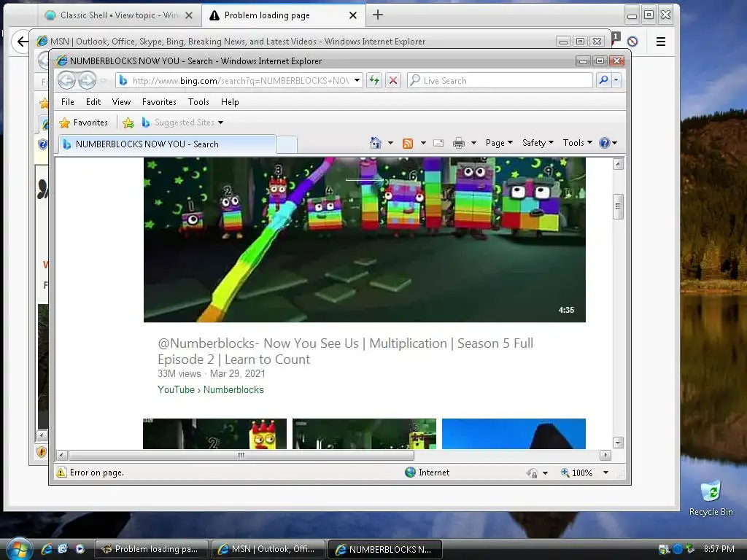This screenshot has width=747, height=560.
Task: Stop loading with the red X icon
Action: tap(393, 80)
